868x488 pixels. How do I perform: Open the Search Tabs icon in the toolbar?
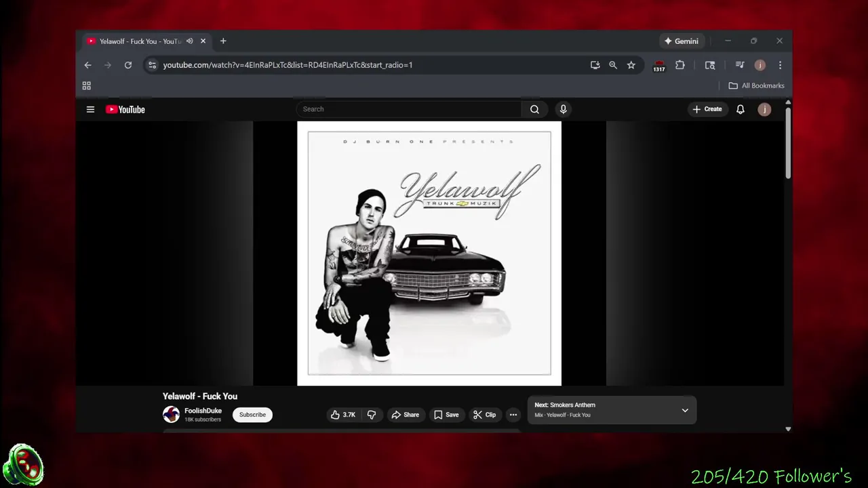pyautogui.click(x=710, y=65)
